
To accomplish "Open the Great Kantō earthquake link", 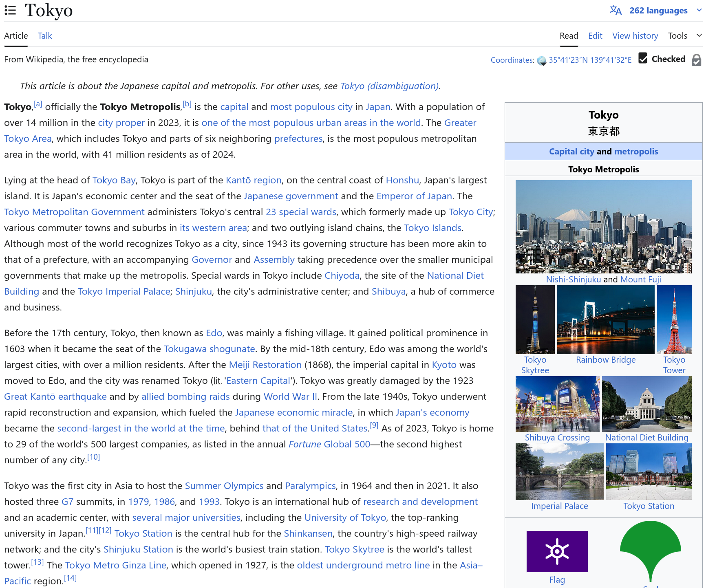I will coord(55,396).
